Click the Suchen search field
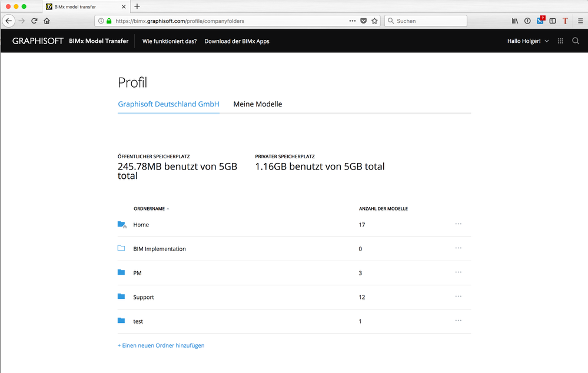588x373 pixels. [424, 21]
